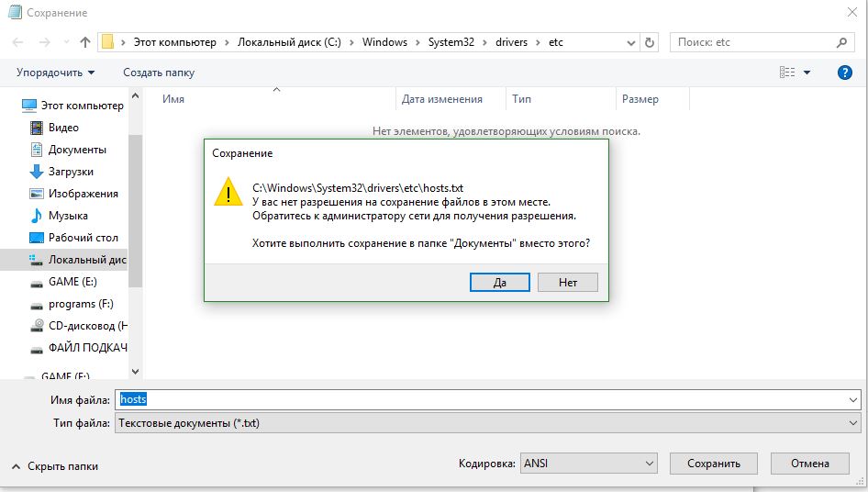The height and width of the screenshot is (492, 868).
Task: Open the Тип файла combo box
Action: tap(486, 423)
